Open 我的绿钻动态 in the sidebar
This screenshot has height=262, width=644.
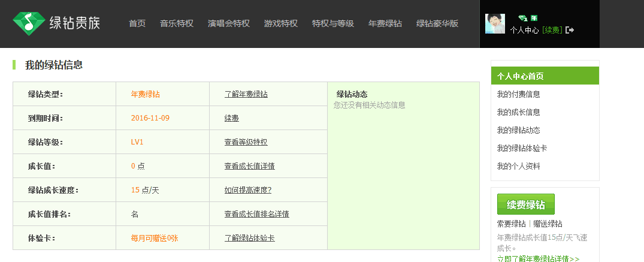pyautogui.click(x=518, y=130)
